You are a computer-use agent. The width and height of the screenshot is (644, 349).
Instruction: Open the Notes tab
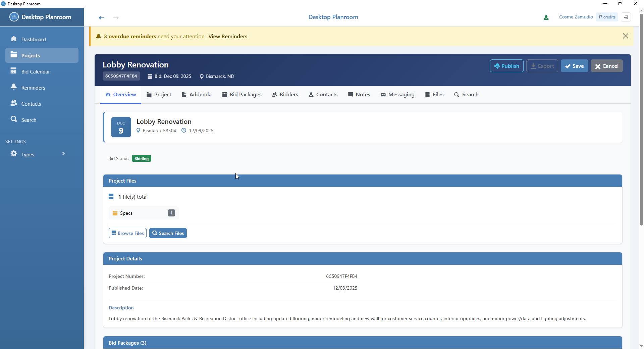[x=359, y=94]
